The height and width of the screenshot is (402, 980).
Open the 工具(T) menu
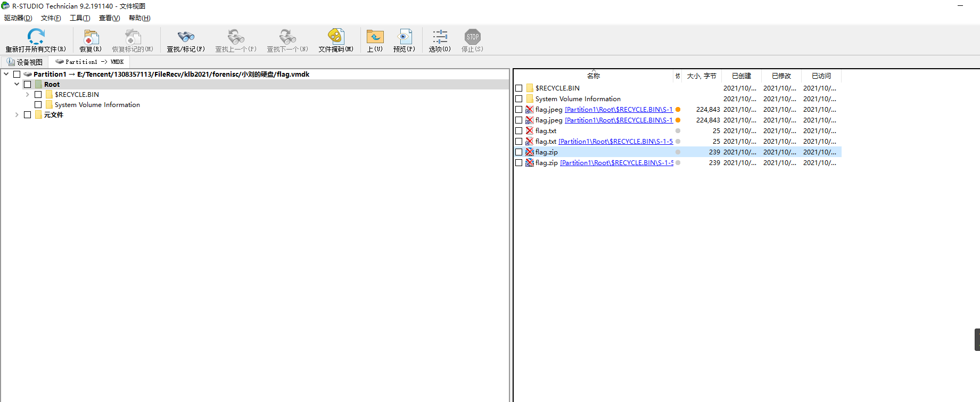coord(80,18)
